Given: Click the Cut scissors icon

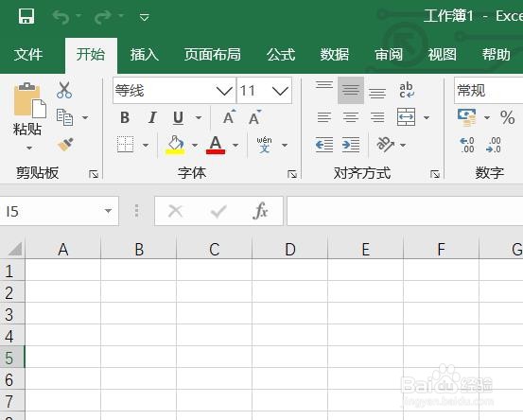Looking at the screenshot, I should (x=64, y=90).
